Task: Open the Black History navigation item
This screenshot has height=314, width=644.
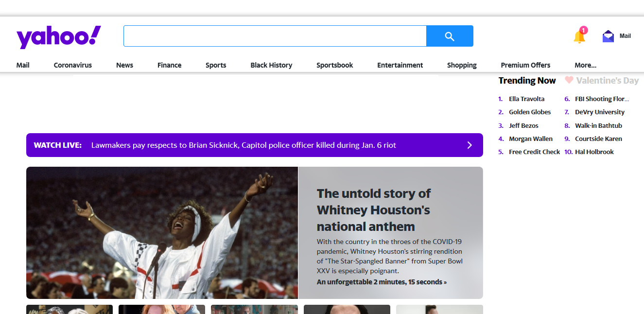Action: (271, 65)
